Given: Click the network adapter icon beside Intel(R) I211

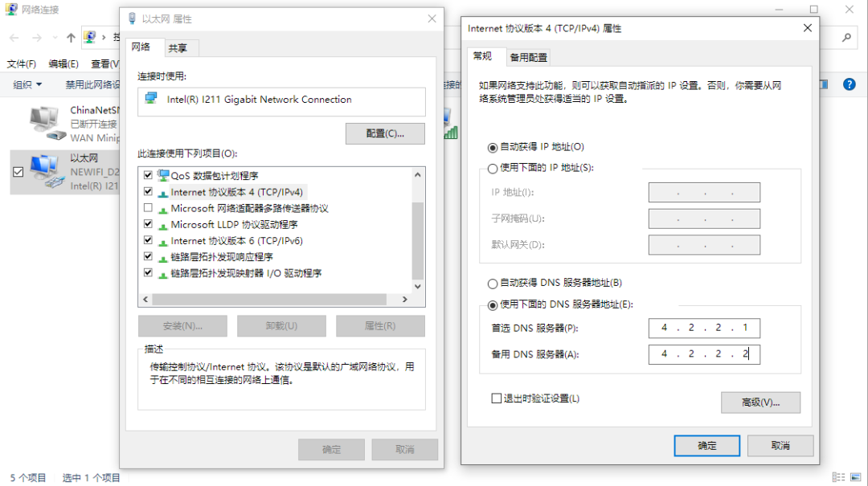Looking at the screenshot, I should click(x=150, y=99).
